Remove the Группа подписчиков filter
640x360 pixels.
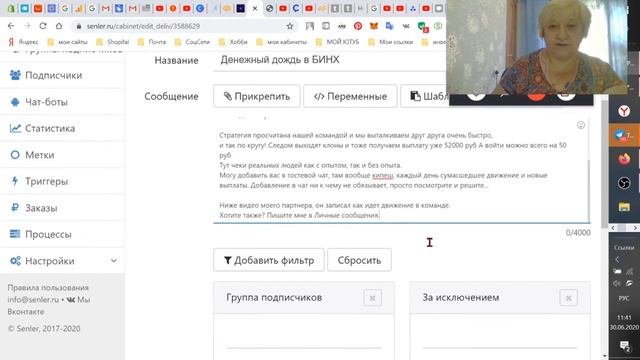[372, 298]
